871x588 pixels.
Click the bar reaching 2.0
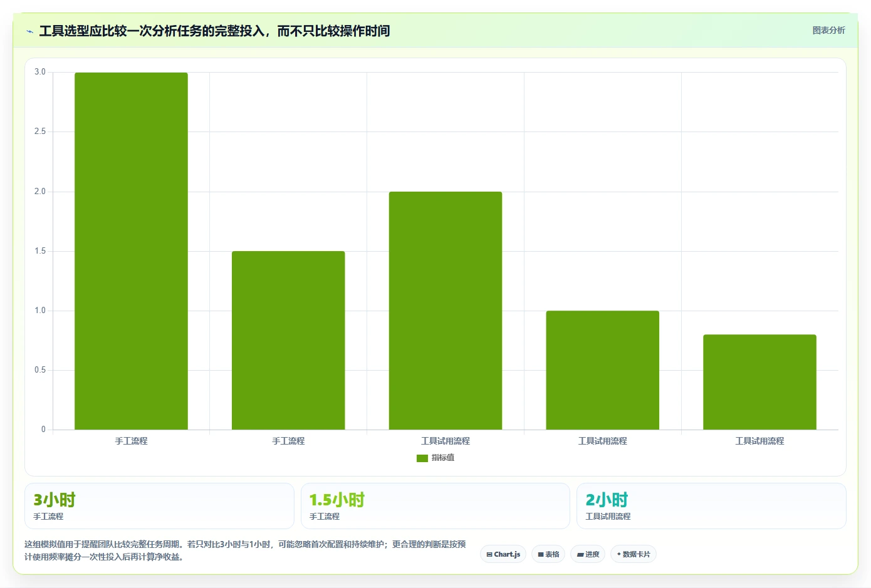pyautogui.click(x=446, y=311)
